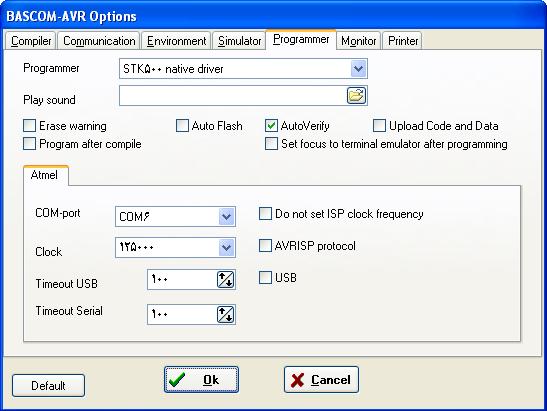Open the Play sound file browser icon

356,95
